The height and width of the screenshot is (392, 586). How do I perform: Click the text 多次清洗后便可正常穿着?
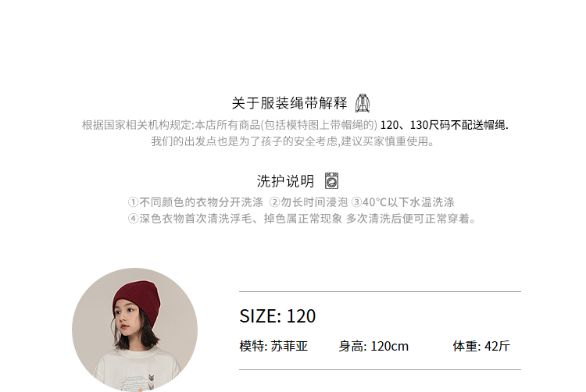pos(411,219)
